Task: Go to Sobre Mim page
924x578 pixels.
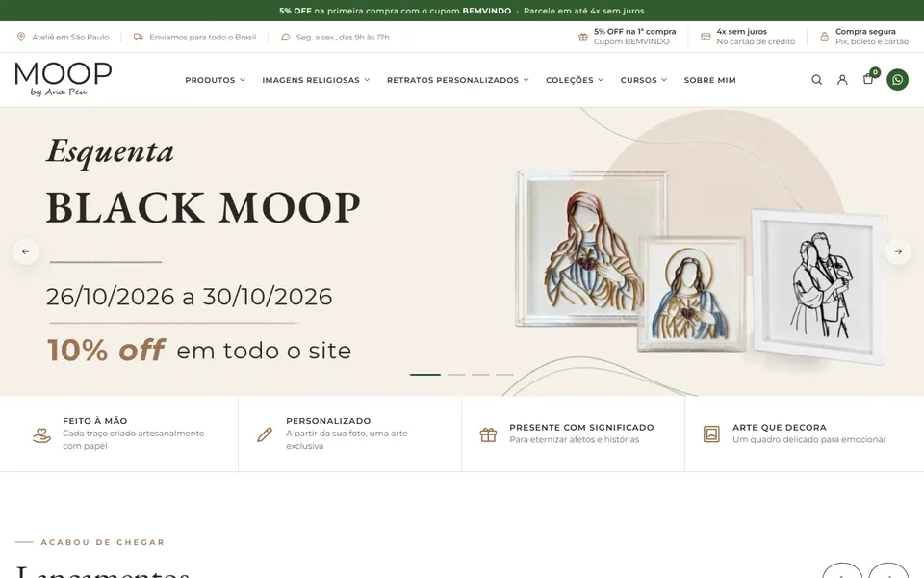Action: [709, 80]
